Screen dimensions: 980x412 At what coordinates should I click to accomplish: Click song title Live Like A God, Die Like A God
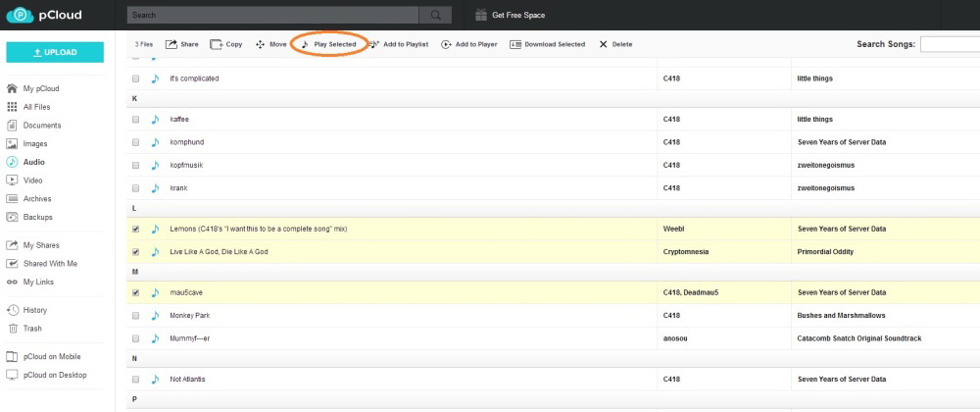coord(219,252)
